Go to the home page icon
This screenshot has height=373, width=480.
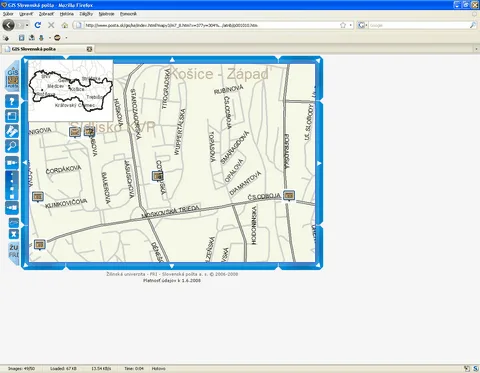[x=65, y=25]
